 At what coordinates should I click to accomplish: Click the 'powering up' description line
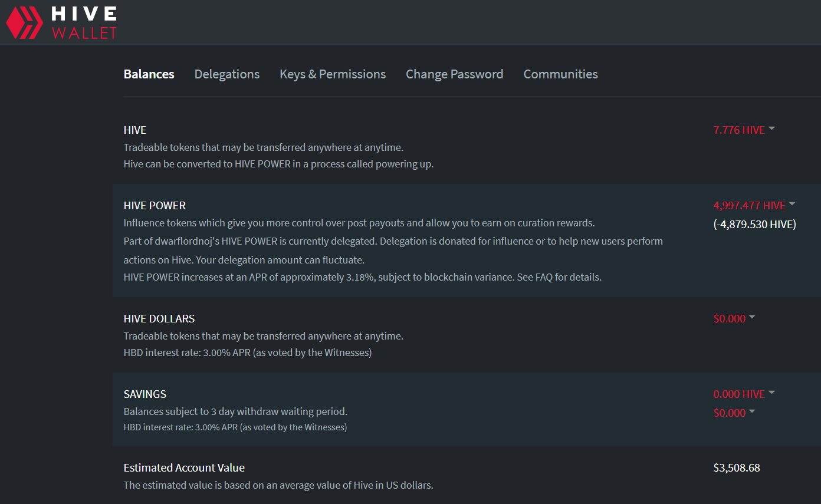point(278,164)
